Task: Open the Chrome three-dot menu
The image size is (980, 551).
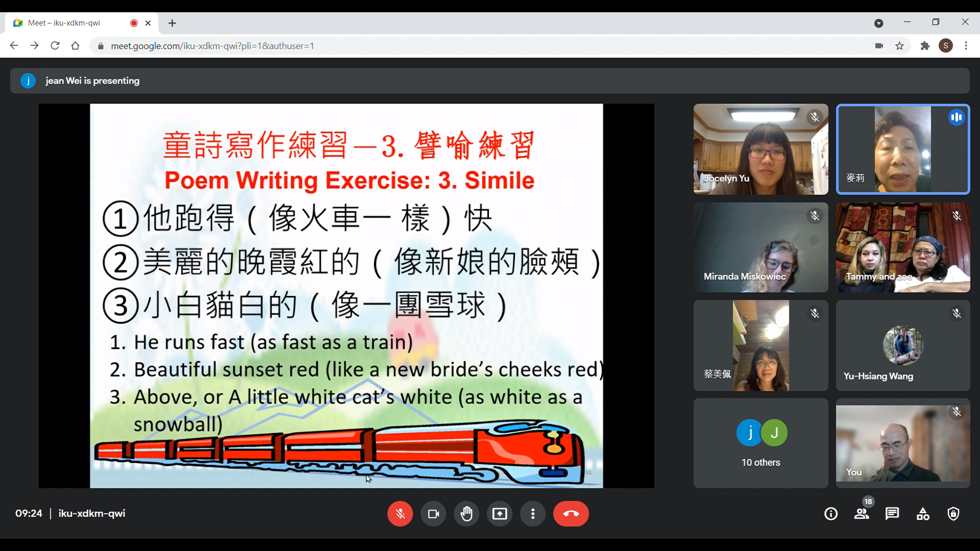Action: 966,46
